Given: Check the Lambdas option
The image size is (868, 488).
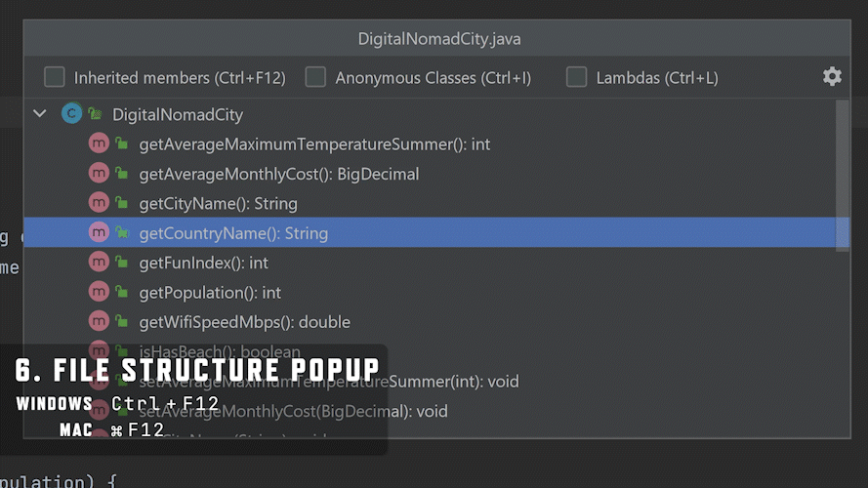Looking at the screenshot, I should [577, 77].
